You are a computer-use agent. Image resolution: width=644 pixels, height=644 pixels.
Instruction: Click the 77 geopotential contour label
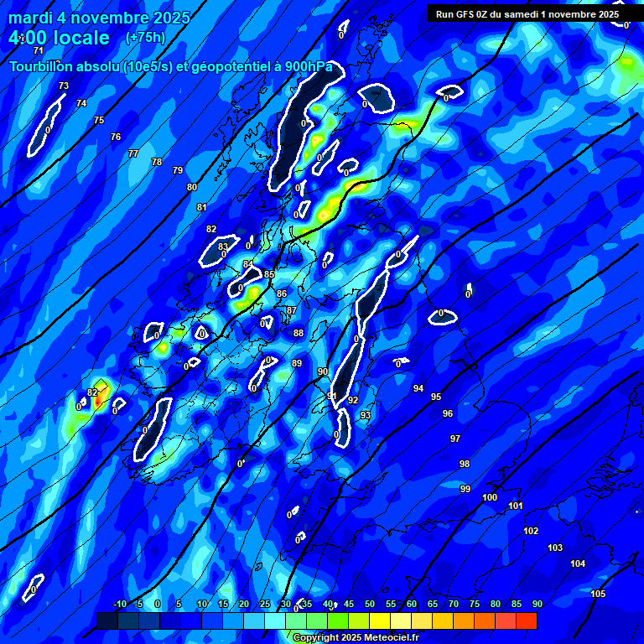point(133,153)
